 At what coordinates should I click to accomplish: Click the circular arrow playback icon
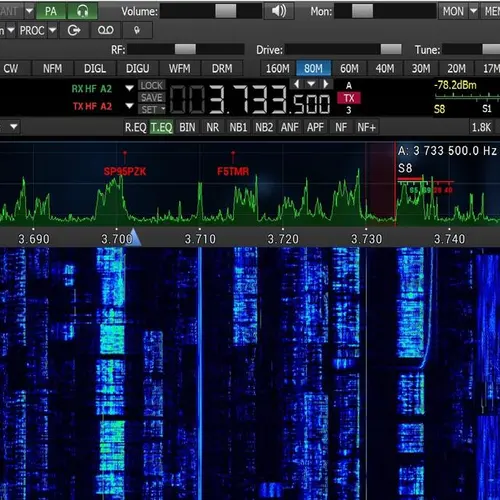(73, 31)
